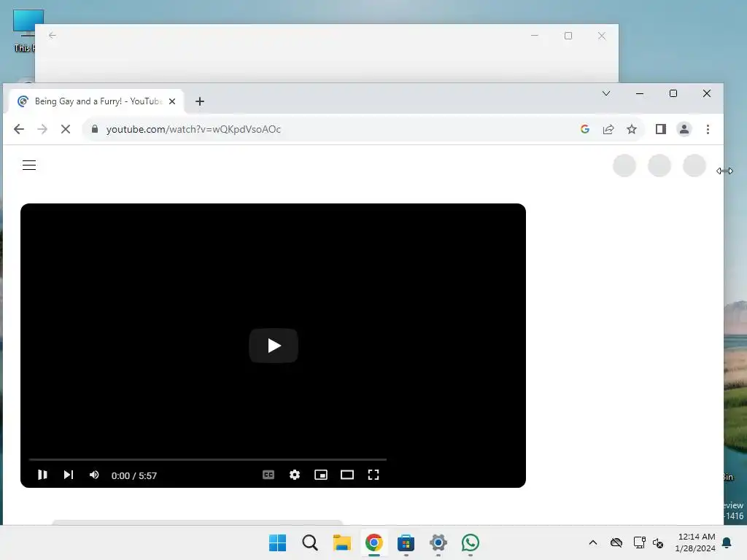747x560 pixels.
Task: Enable miniplayer mode
Action: 321,475
